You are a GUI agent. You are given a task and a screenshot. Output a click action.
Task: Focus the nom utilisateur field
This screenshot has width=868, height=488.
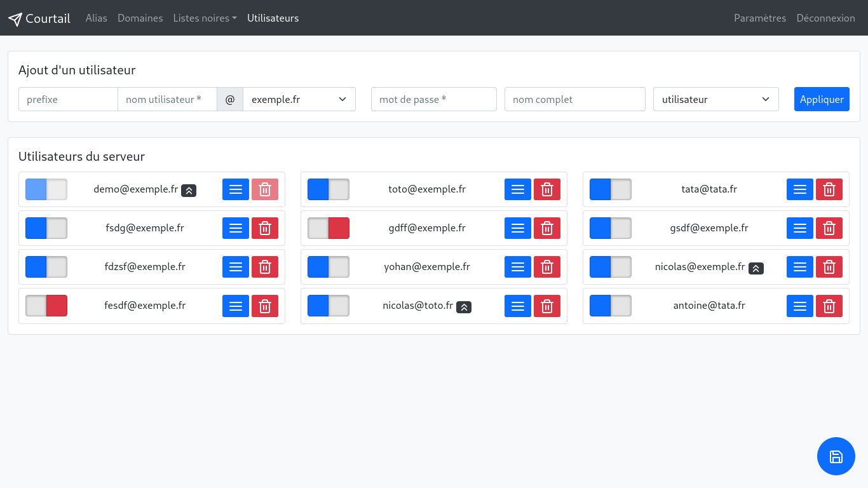point(168,99)
